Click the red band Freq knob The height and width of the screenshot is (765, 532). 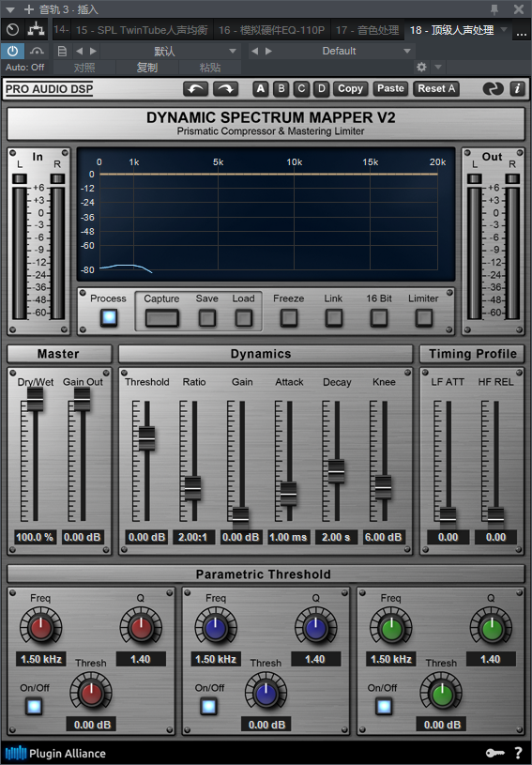click(41, 628)
